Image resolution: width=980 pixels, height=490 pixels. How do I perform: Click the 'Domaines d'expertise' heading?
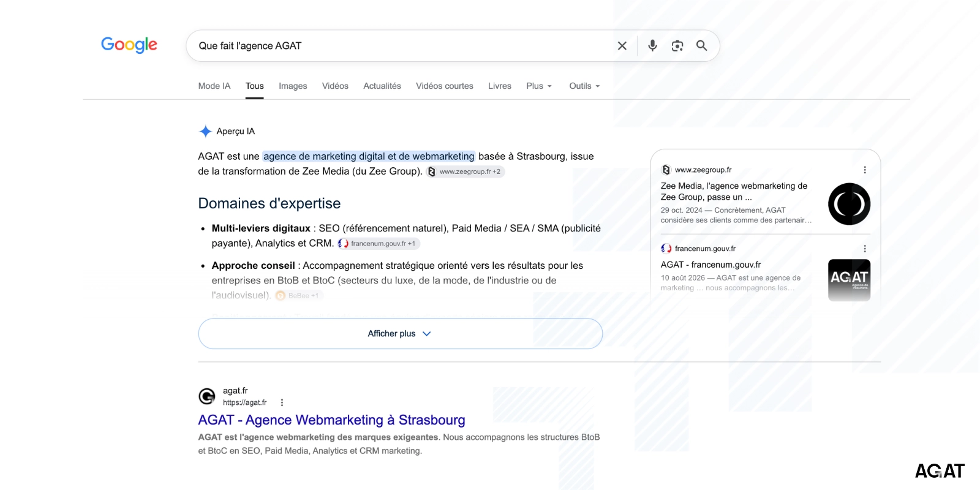pyautogui.click(x=269, y=203)
